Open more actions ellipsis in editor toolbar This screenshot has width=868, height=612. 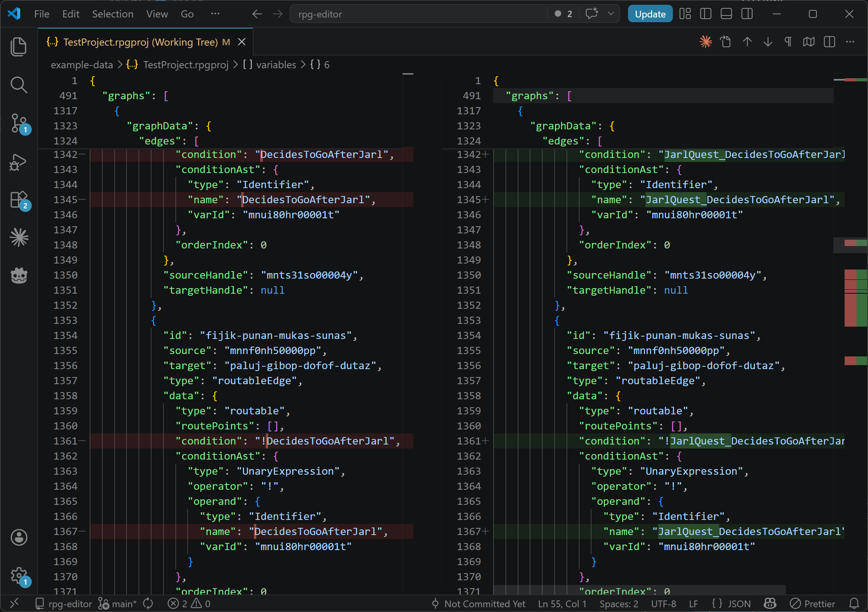[x=850, y=42]
